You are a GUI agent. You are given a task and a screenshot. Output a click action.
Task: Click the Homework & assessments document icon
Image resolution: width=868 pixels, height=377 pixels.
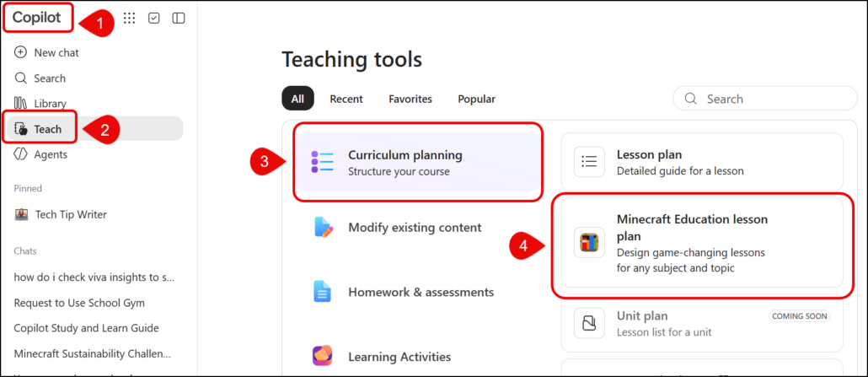tap(322, 292)
